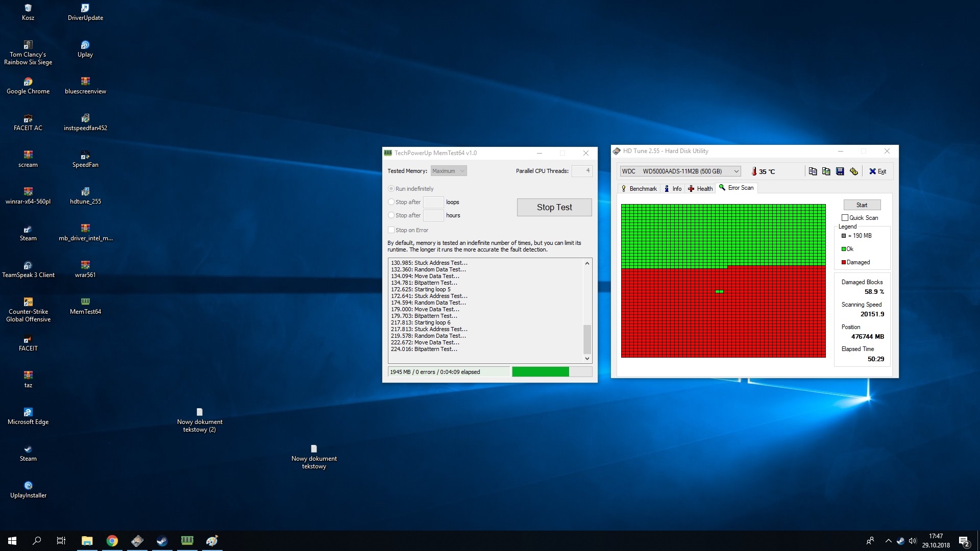Click the Steam taskbar icon
Image resolution: width=980 pixels, height=551 pixels.
click(162, 541)
